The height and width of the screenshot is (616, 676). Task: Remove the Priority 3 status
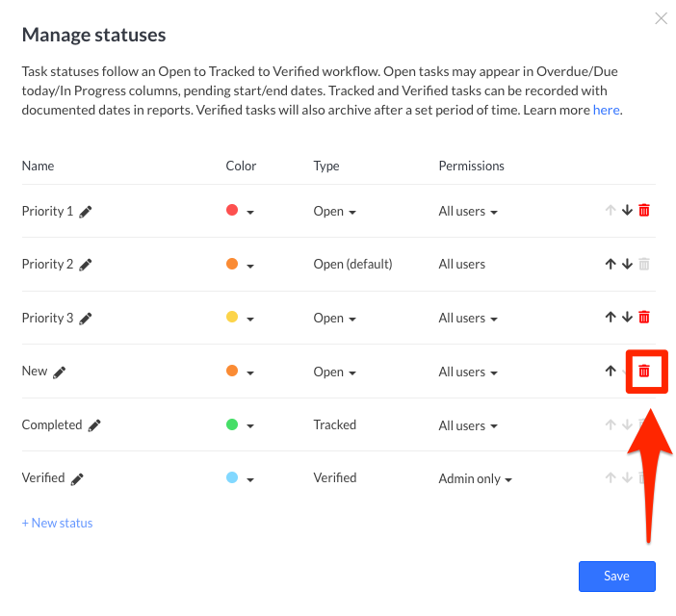(x=644, y=318)
